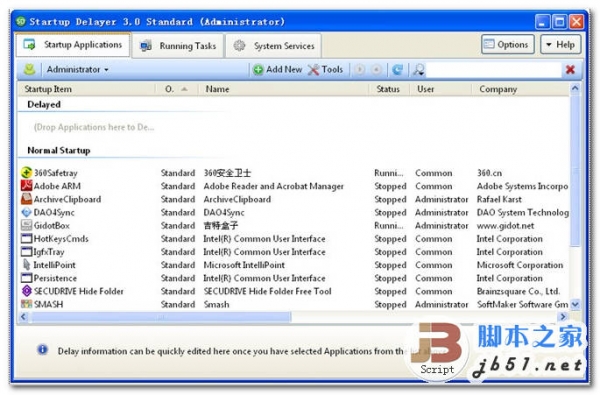
Task: Click Administrator user cell of DAO4Sync row
Action: (x=442, y=212)
